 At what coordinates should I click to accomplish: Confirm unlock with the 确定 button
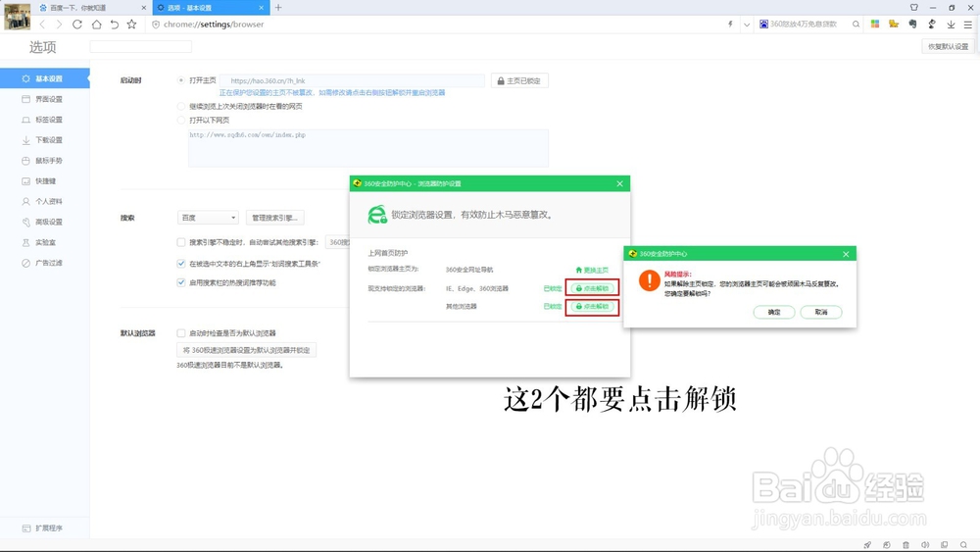pyautogui.click(x=774, y=312)
